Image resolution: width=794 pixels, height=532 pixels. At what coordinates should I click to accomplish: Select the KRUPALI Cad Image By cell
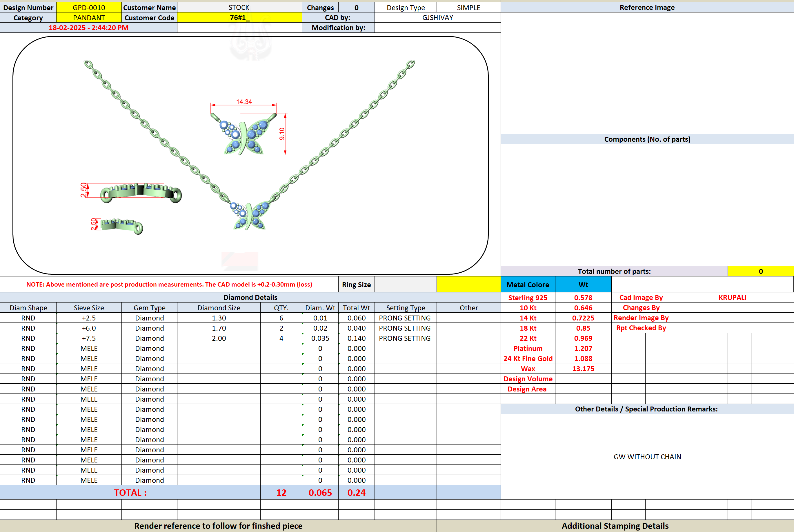pyautogui.click(x=732, y=298)
